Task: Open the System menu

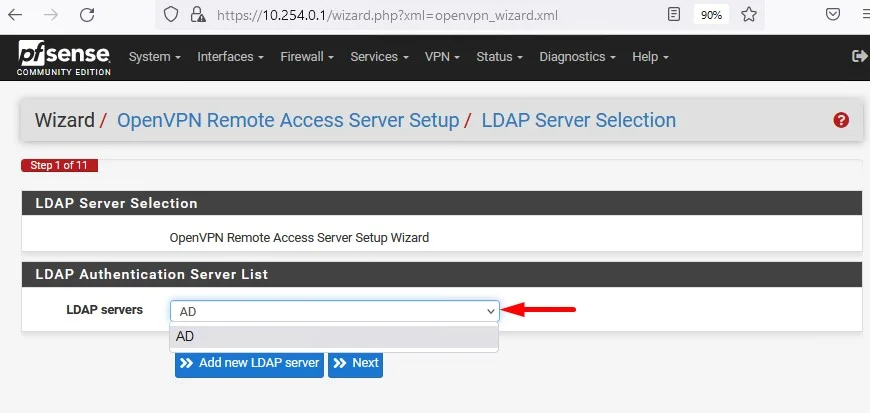Action: click(155, 57)
